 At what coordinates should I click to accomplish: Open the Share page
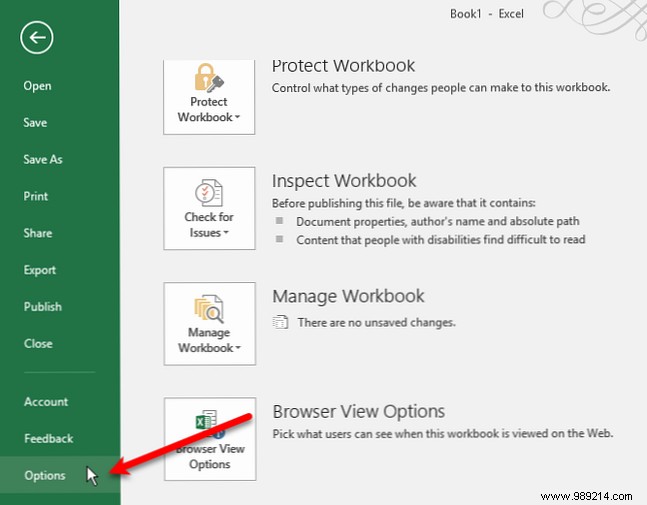tap(38, 233)
